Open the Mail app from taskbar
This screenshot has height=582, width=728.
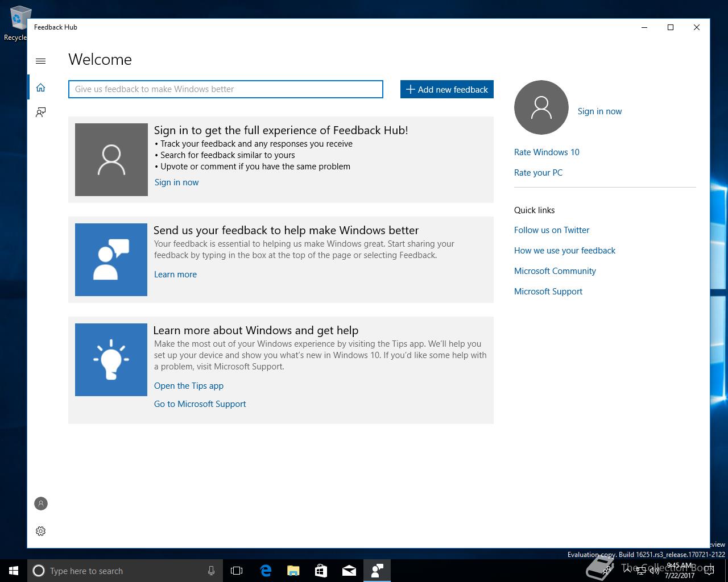(349, 571)
